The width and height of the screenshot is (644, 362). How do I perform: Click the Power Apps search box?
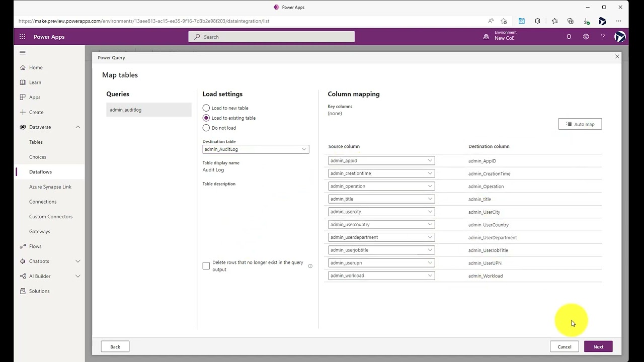[272, 37]
